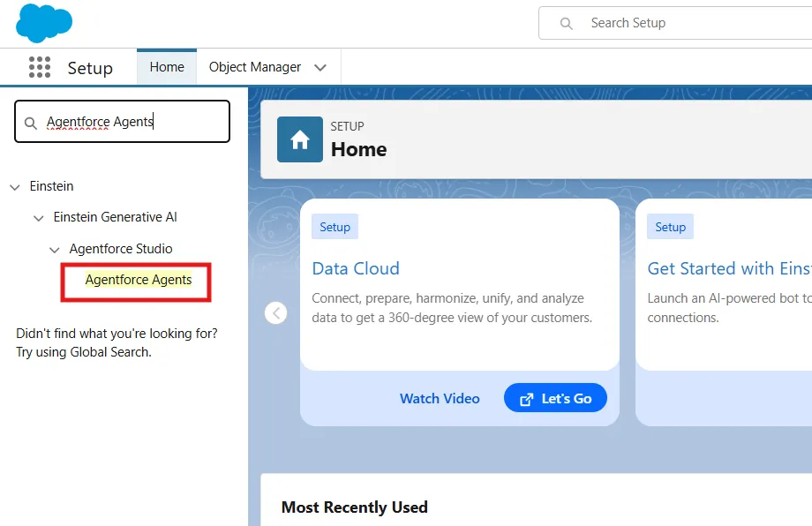Go to previous carousel card arrow

[x=276, y=312]
